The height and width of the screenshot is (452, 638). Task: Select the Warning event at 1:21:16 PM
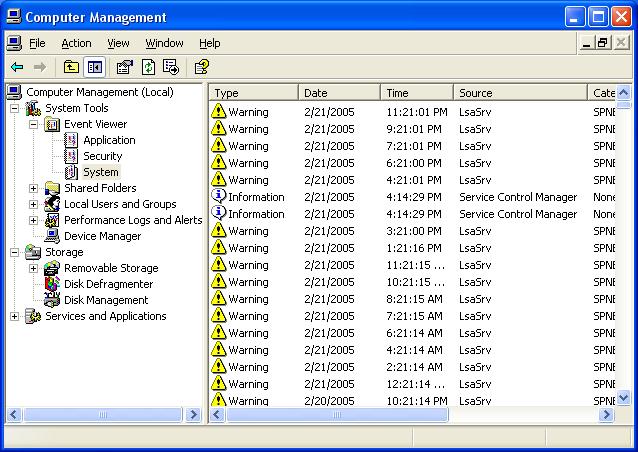413,248
